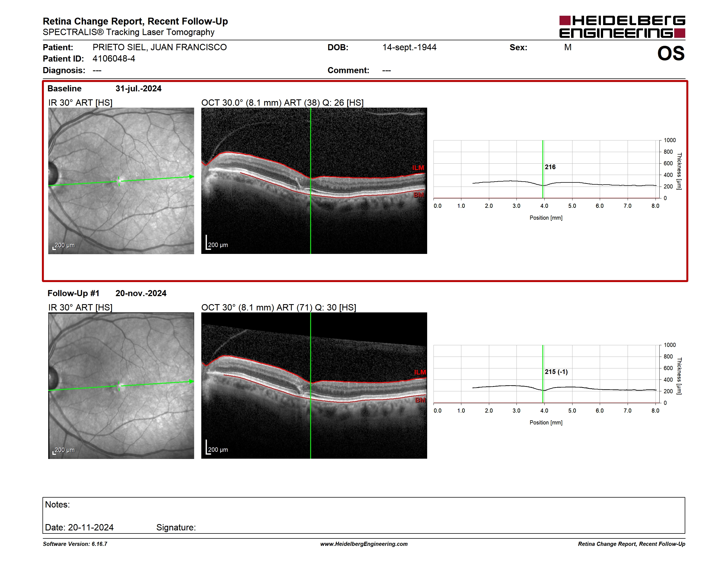This screenshot has height=563, width=728.
Task: Click the baseline thickness value 216
Action: coord(550,167)
